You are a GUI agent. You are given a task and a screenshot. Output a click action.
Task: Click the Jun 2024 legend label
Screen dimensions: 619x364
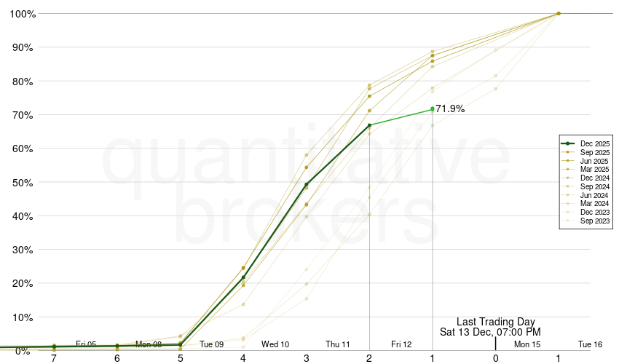[x=594, y=195]
